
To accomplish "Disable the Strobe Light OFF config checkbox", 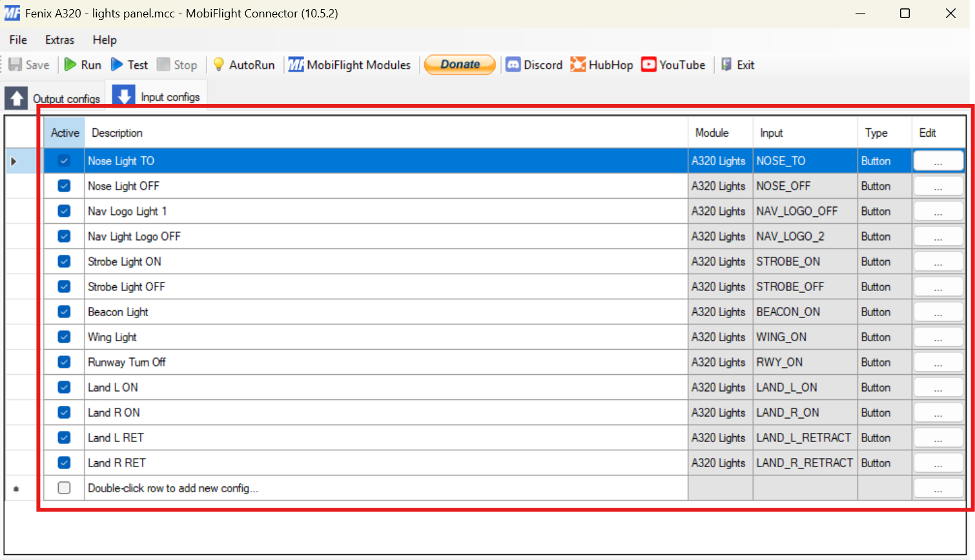I will [x=64, y=286].
